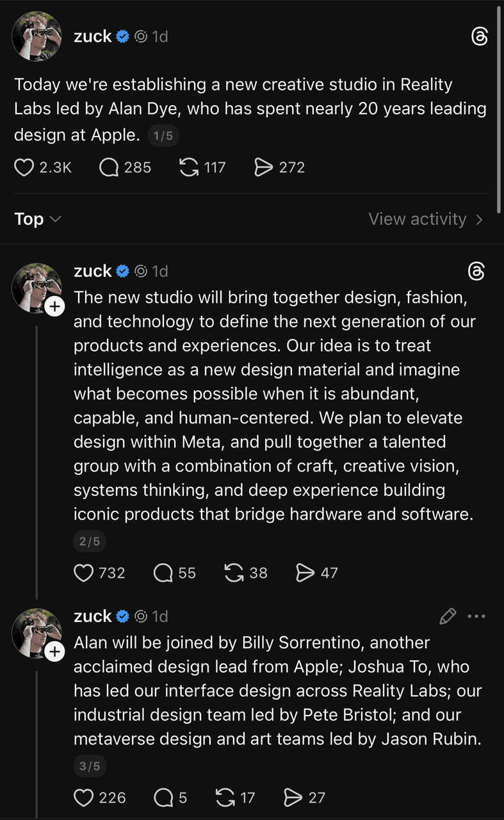The width and height of the screenshot is (504, 820).
Task: Open zuck's profile from the top post username
Action: click(93, 37)
